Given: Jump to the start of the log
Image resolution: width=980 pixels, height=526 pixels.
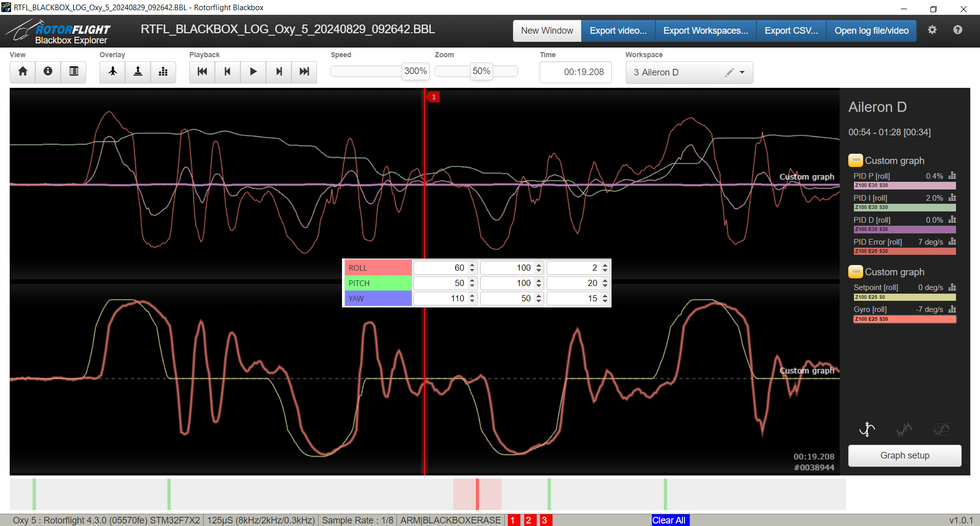Looking at the screenshot, I should [202, 71].
